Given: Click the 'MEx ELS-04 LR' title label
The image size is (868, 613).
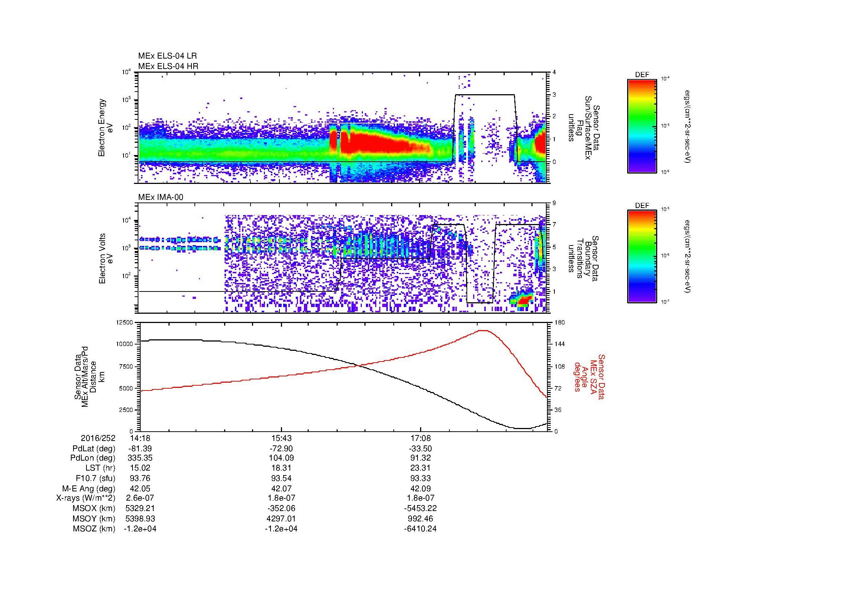Looking at the screenshot, I should 167,56.
